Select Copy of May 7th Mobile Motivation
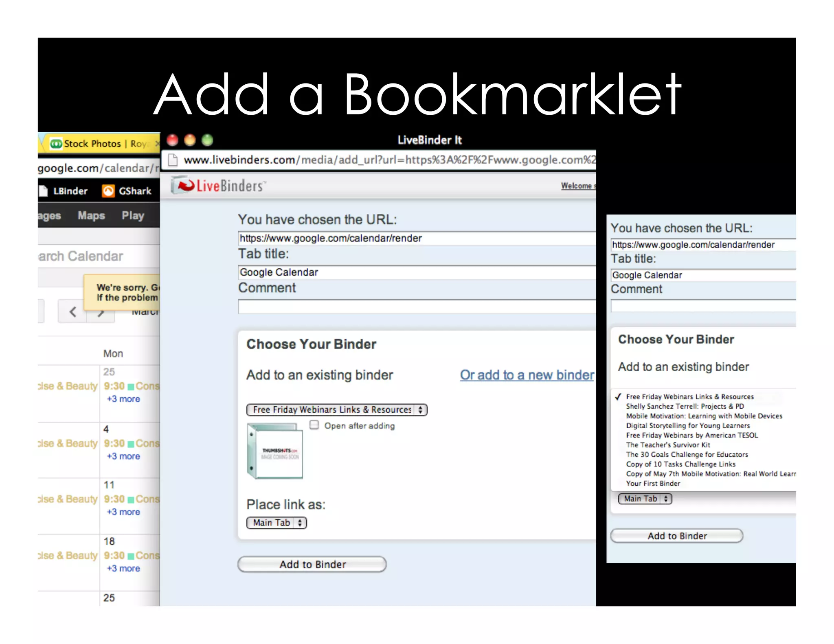 point(711,474)
